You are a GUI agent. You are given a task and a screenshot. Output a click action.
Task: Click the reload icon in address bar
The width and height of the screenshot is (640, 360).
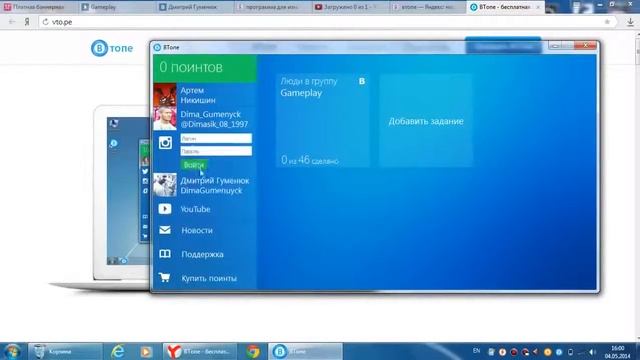pos(45,22)
